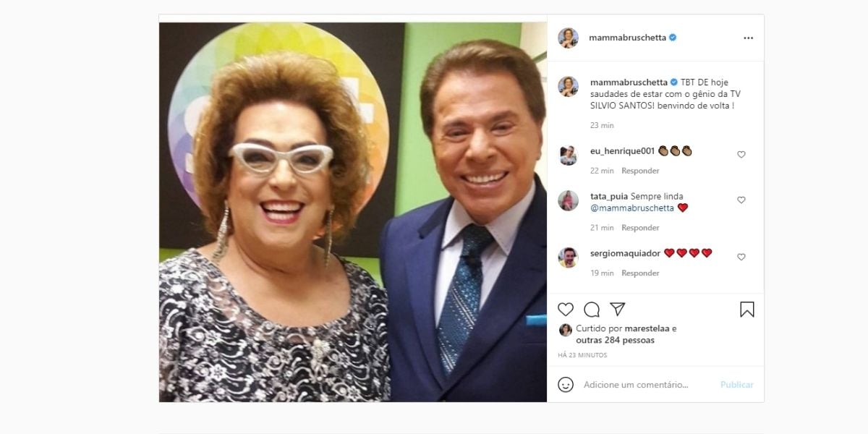Like the post with the heart icon
868x434 pixels.
(566, 310)
